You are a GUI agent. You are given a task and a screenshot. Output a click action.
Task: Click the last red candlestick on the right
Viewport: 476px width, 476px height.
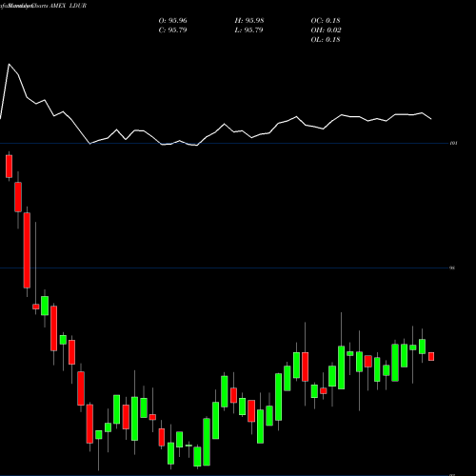431,356
